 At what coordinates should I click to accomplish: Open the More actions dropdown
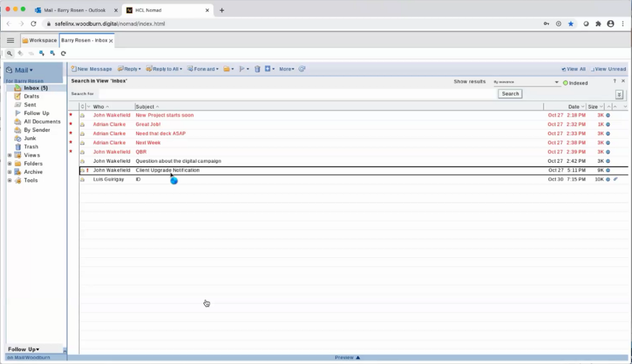287,69
